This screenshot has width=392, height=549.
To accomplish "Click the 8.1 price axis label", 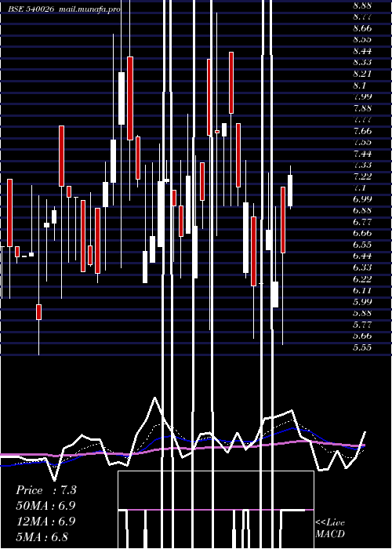I will (359, 85).
